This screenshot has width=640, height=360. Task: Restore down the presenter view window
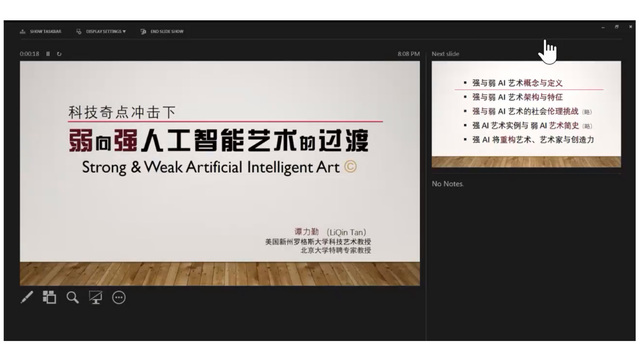point(617,27)
